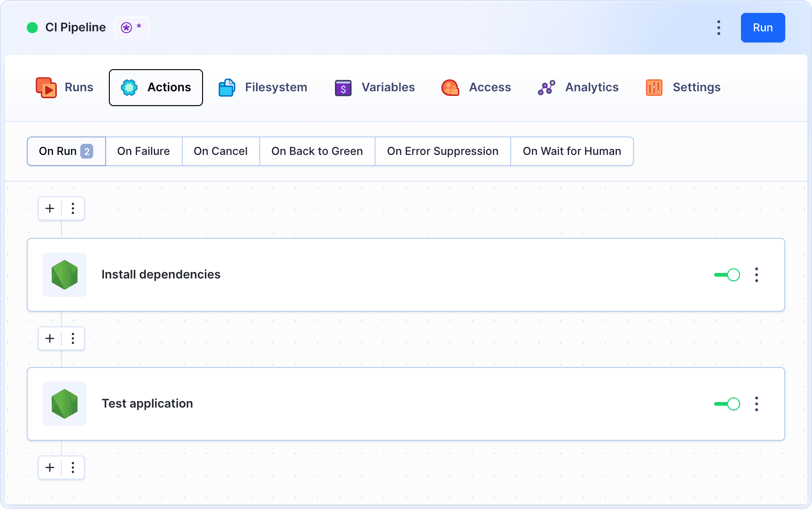
Task: Click the blue Run button
Action: pyautogui.click(x=763, y=28)
